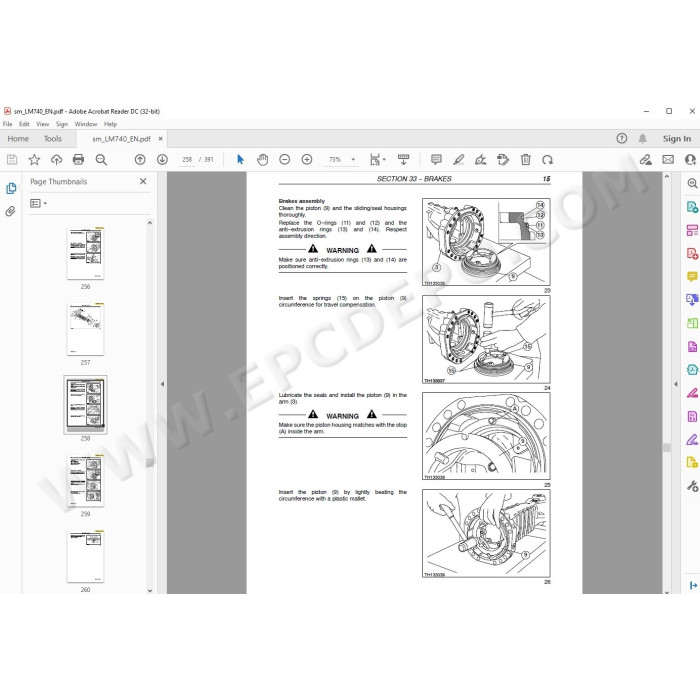Viewport: 700px width, 700px height.
Task: Click the Save file icon
Action: 12,159
